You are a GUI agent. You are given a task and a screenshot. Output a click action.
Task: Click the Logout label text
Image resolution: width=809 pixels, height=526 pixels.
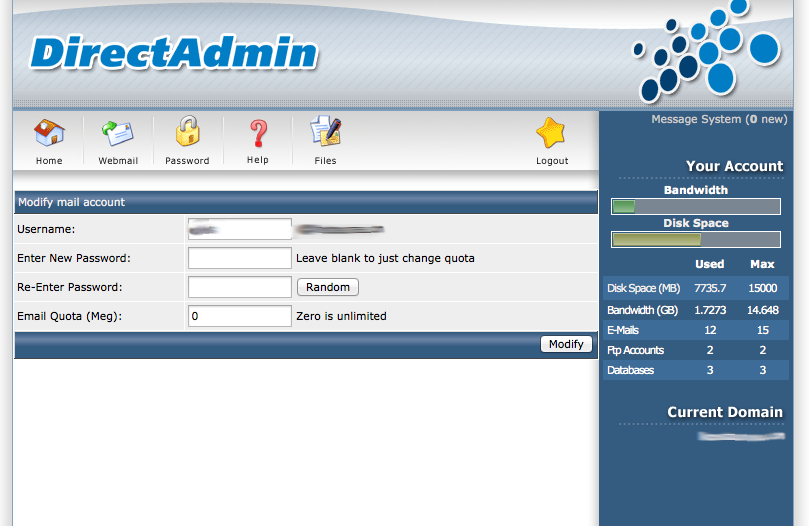coord(552,161)
